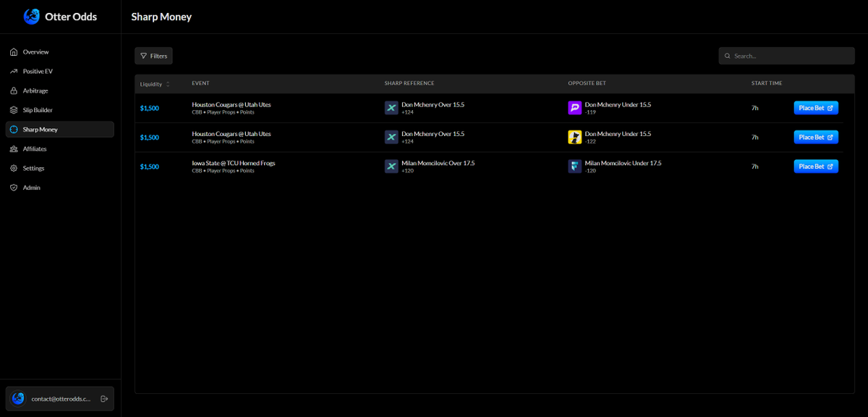Click Milan Momcilovic Over 17.5 text
The width and height of the screenshot is (868, 417).
click(x=438, y=163)
